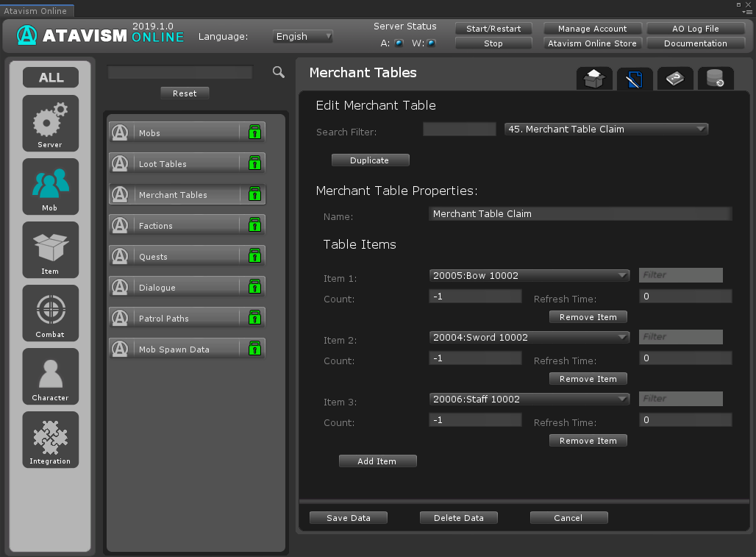The image size is (756, 557).
Task: Select the Combat category icon
Action: (50, 313)
